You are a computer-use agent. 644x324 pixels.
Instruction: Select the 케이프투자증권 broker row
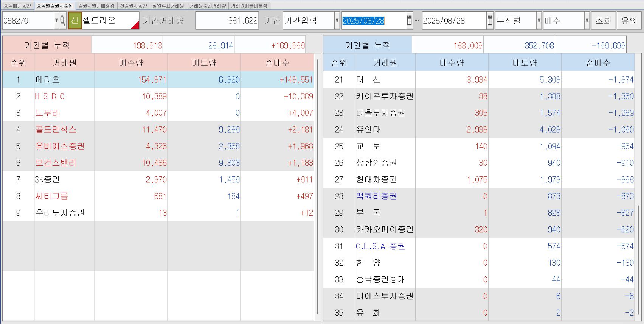tap(479, 96)
